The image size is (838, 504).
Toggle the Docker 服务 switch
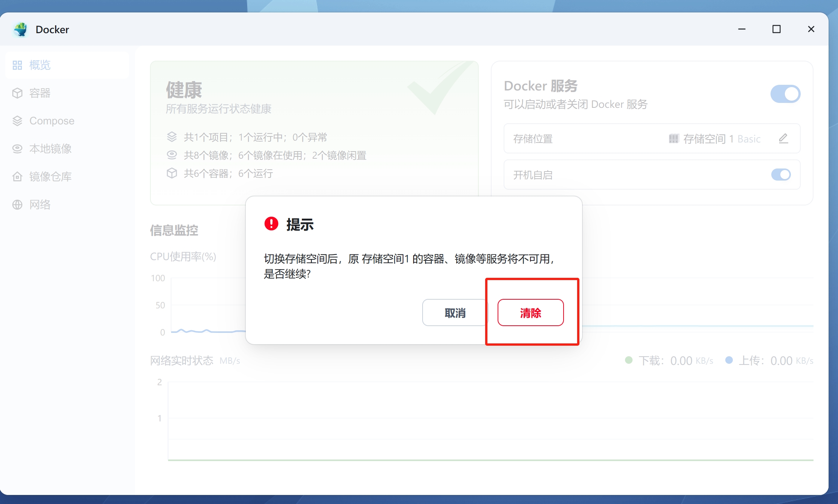tap(785, 94)
